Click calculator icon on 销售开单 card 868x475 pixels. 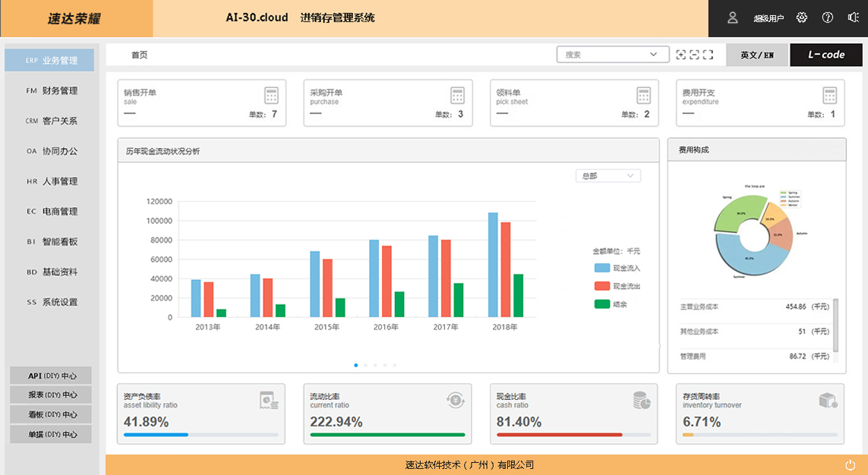coord(271,95)
